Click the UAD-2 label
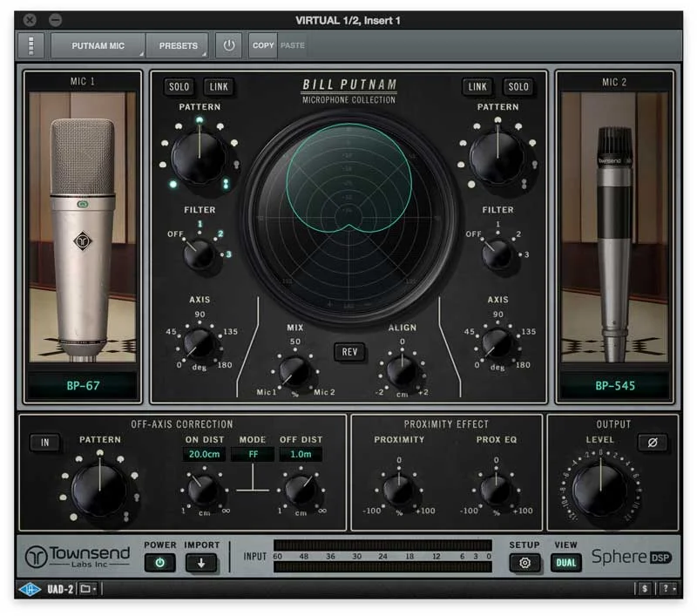The width and height of the screenshot is (697, 616). 60,589
